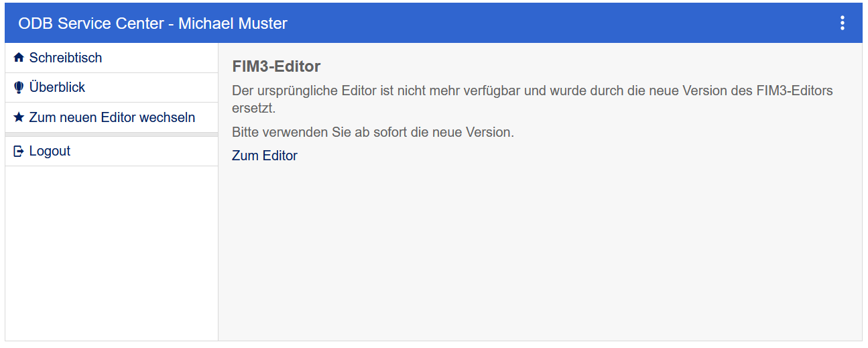The width and height of the screenshot is (868, 348).
Task: Click the 'Bitte verwenden Sie' instruction text
Action: pyautogui.click(x=373, y=132)
